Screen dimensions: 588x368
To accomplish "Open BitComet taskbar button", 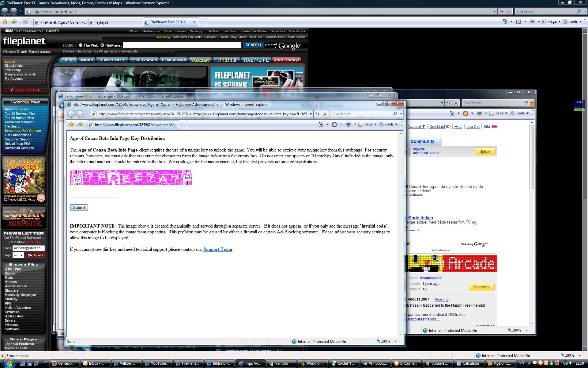I will (406, 363).
